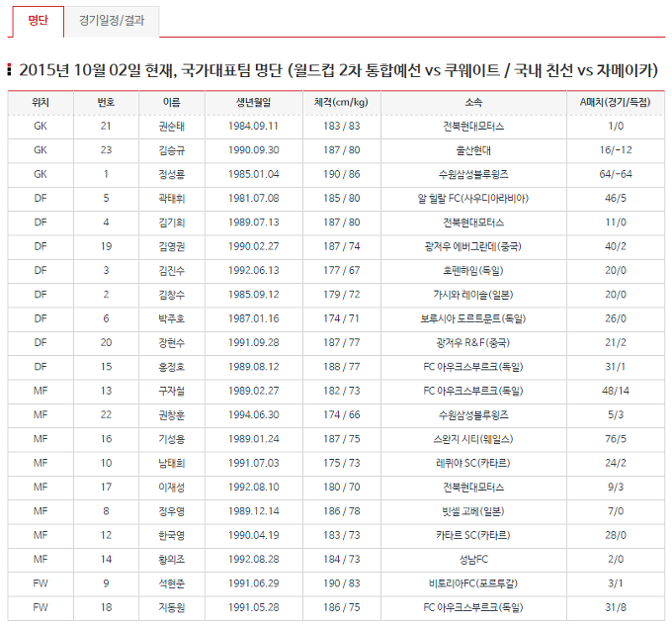
Task: Click A-match value 76/5
Action: [616, 438]
